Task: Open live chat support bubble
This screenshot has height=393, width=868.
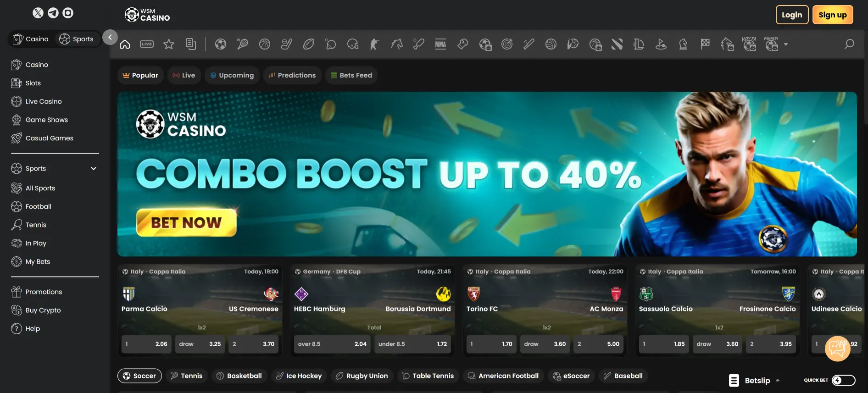Action: coord(837,349)
